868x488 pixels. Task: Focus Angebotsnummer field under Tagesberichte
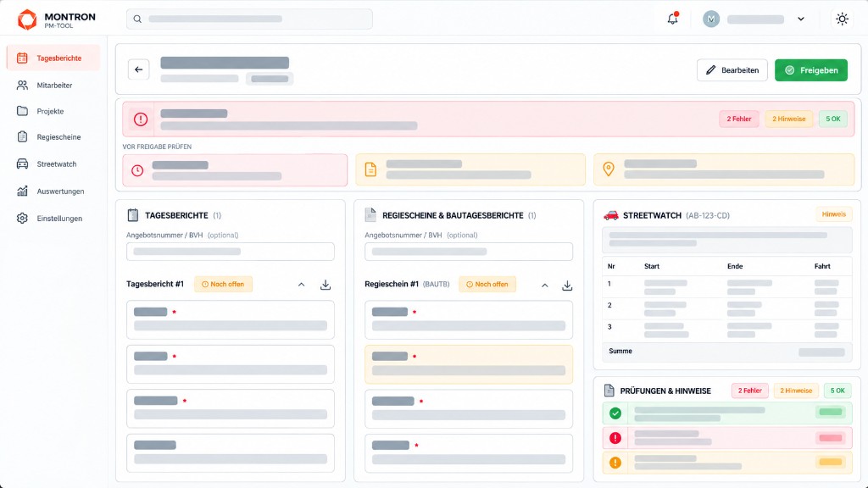231,252
